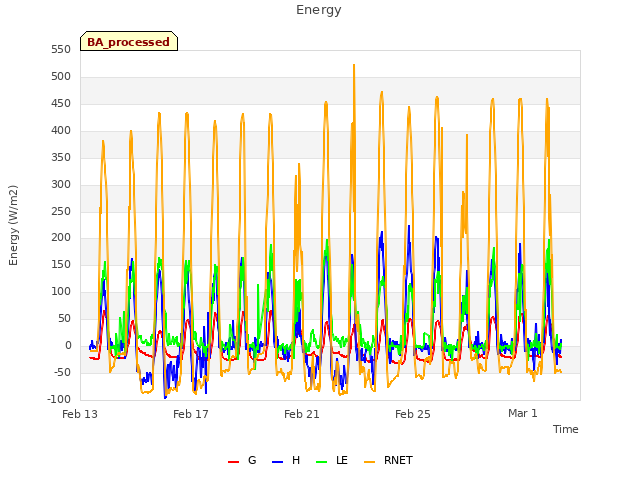Viewport: 640px width, 480px height.
Task: Click the Feb 13 x-axis tick label
Action: (80, 414)
